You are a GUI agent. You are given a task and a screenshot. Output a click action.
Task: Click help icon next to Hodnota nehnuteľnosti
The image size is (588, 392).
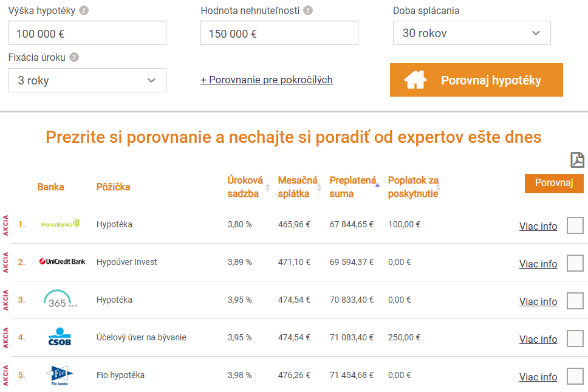(308, 10)
